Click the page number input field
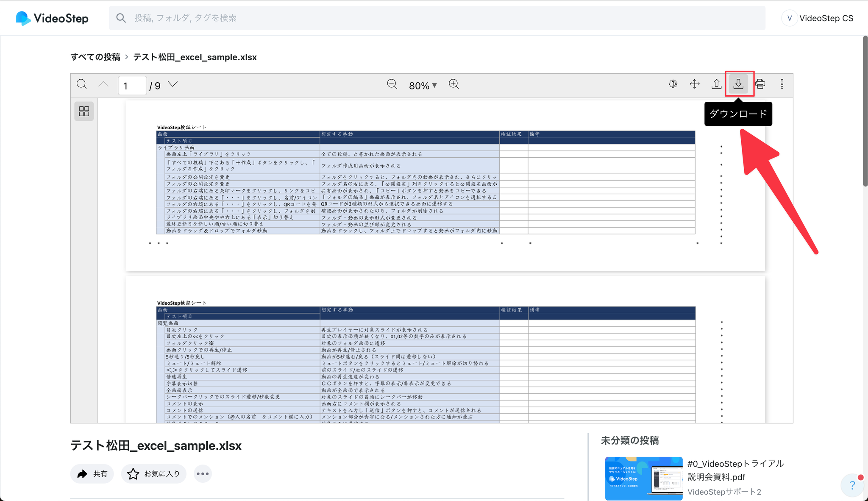868x501 pixels. [132, 86]
